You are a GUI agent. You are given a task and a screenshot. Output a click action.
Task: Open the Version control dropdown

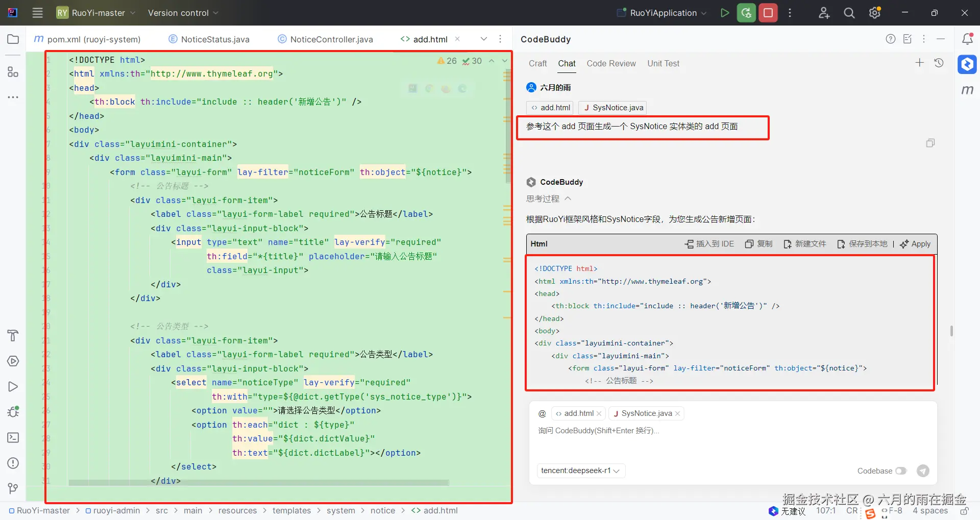point(183,13)
